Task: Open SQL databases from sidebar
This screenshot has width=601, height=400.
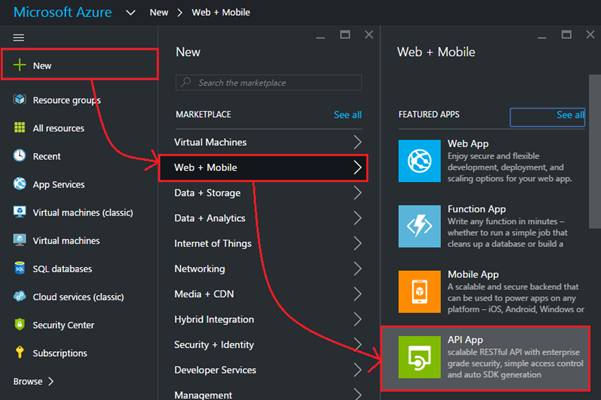Action: [x=62, y=269]
